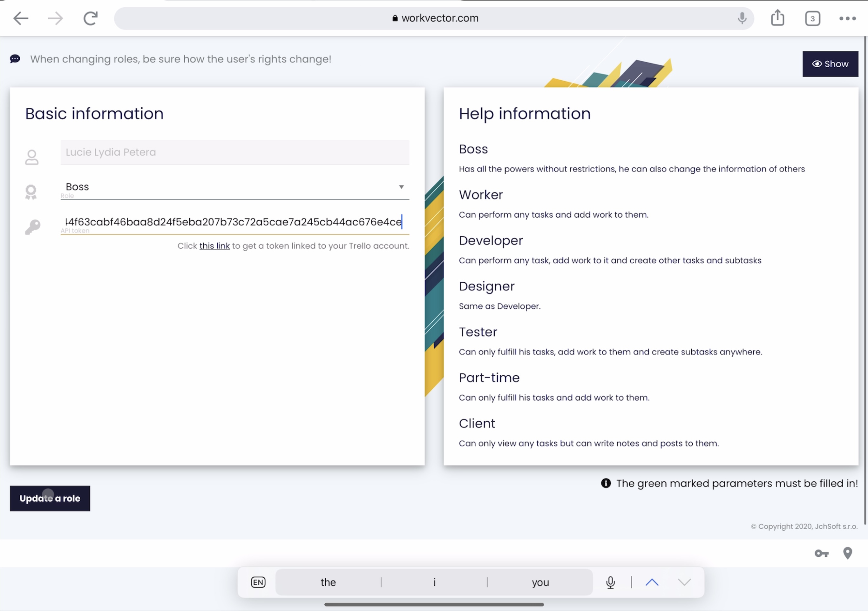
Task: Tap the browser forward arrow
Action: [x=55, y=18]
